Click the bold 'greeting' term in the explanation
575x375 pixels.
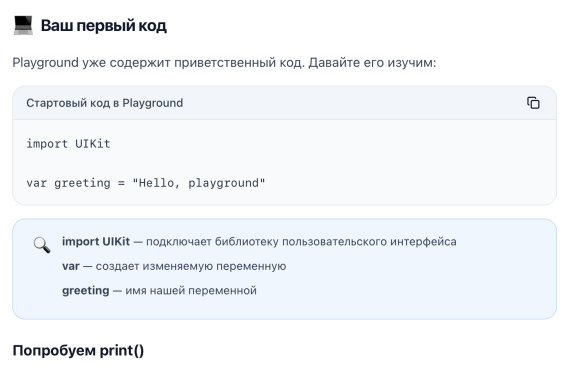[85, 291]
